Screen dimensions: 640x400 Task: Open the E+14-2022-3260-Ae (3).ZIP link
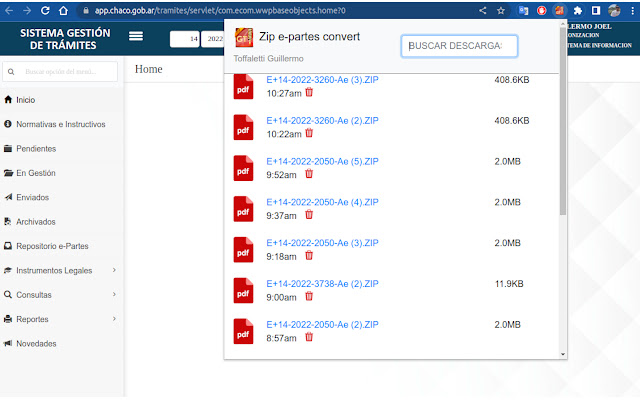click(x=322, y=80)
